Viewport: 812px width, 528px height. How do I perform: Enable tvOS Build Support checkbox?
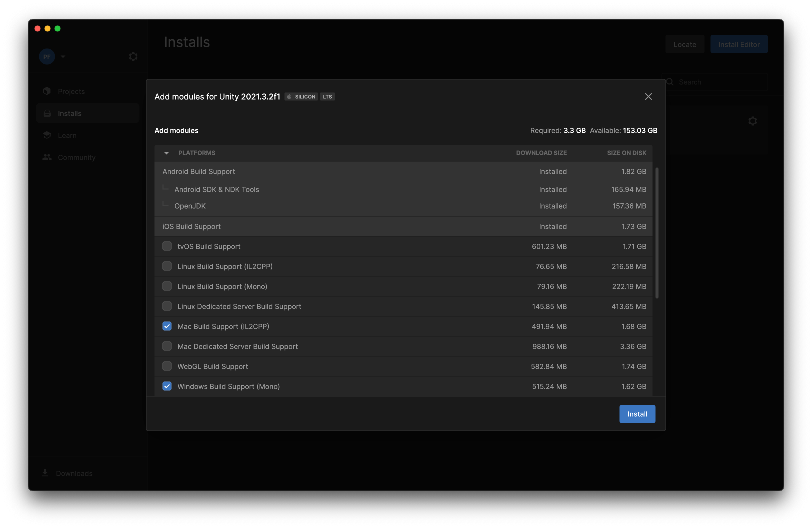coord(167,246)
